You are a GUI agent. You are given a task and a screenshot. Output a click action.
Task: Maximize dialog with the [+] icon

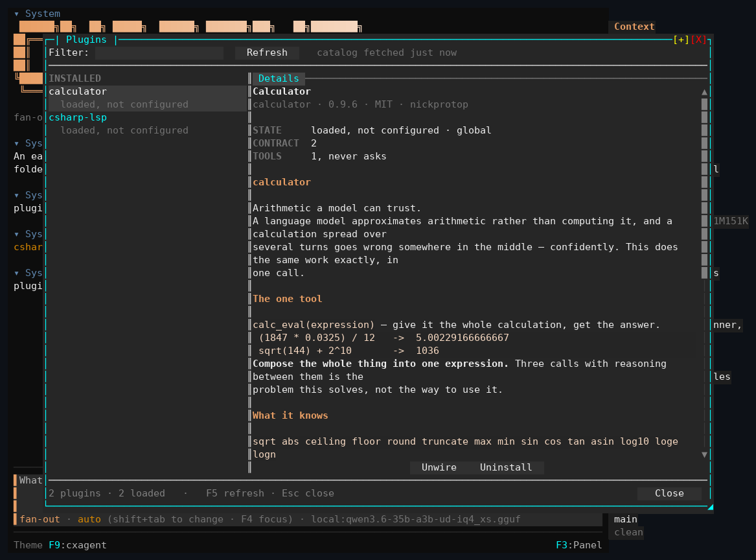pos(682,40)
